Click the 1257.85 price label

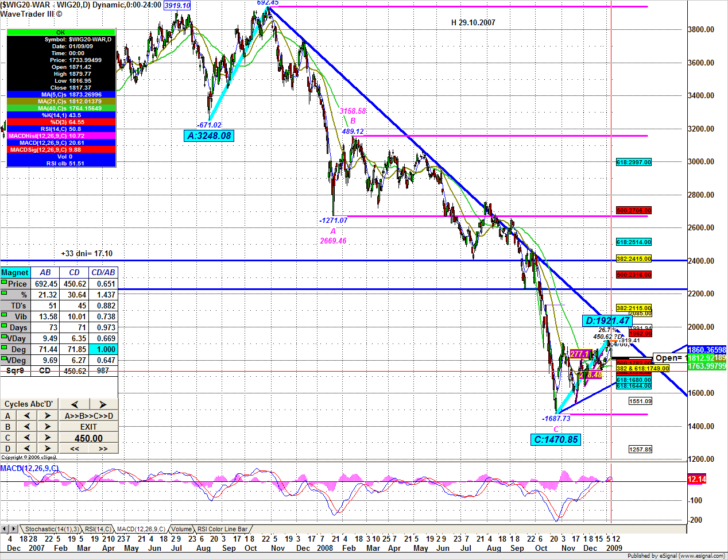tap(641, 450)
